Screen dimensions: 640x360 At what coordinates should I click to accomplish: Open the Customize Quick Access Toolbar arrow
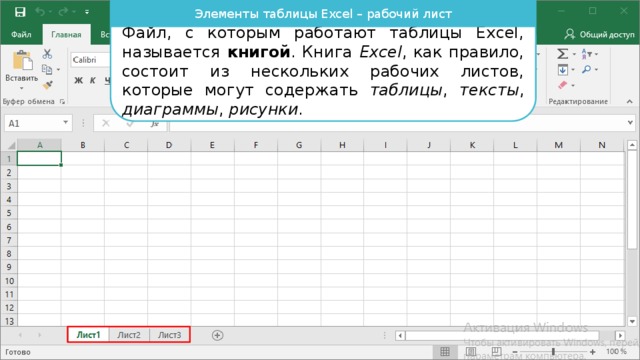(87, 12)
